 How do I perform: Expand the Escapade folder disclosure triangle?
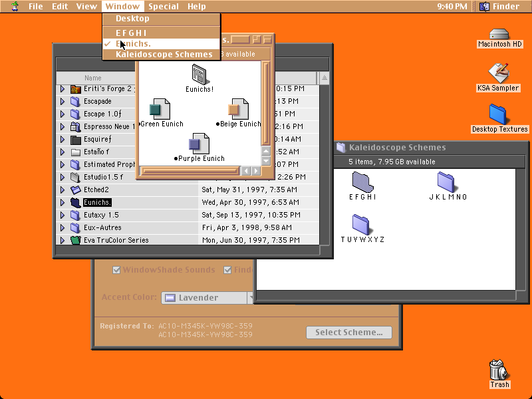(63, 102)
